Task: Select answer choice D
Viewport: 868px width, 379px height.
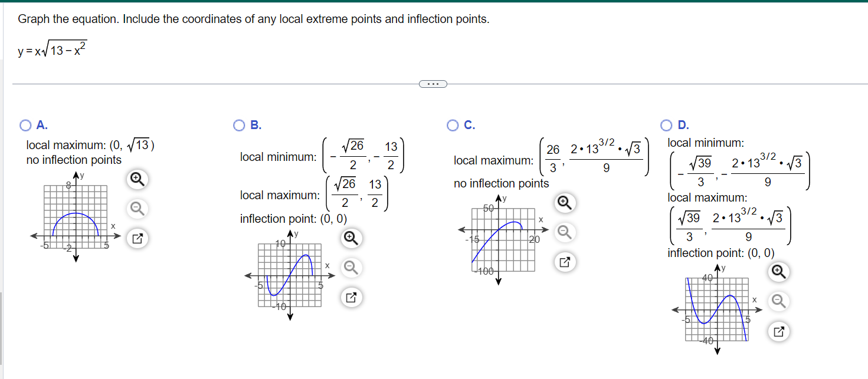Action: coord(665,125)
